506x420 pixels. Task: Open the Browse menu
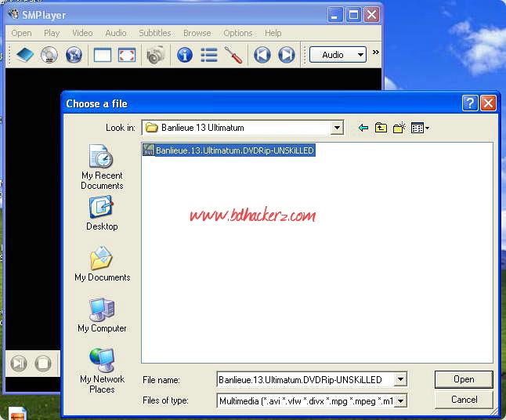point(197,33)
